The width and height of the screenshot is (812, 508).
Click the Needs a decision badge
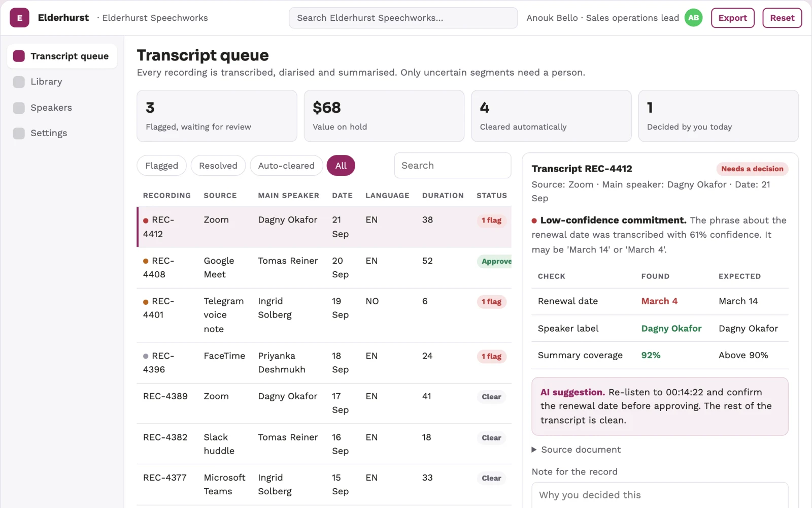[752, 169]
